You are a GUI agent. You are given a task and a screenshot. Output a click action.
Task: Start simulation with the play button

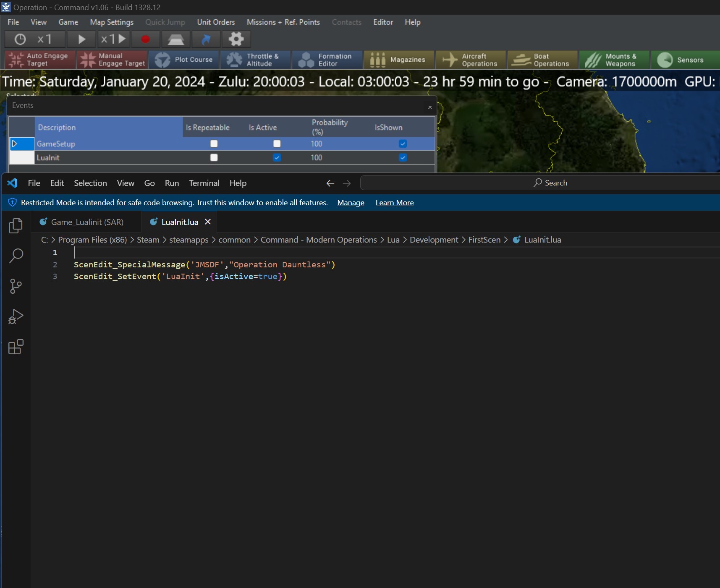(82, 39)
